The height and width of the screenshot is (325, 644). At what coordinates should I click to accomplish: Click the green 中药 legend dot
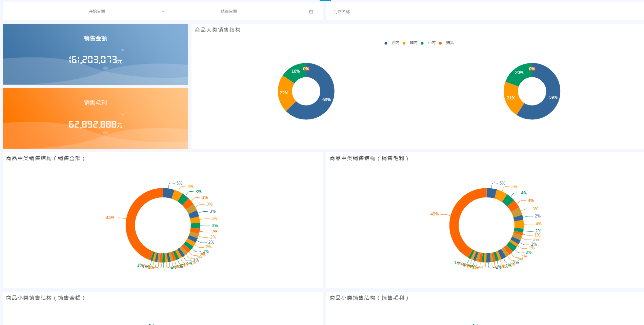click(x=422, y=43)
